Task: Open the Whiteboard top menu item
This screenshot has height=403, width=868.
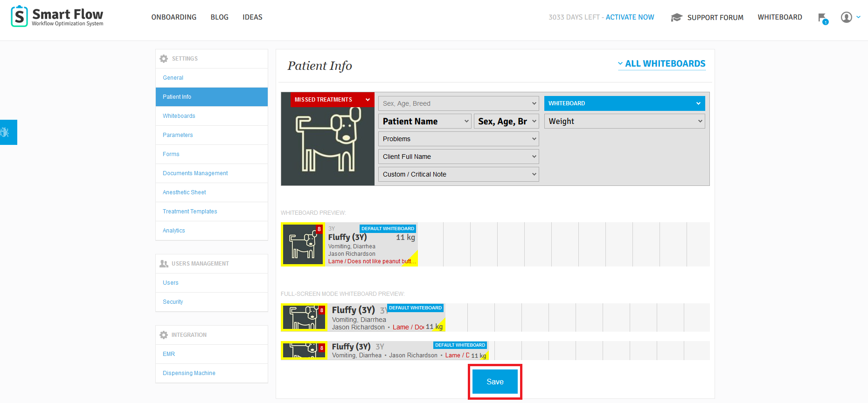Action: click(780, 17)
